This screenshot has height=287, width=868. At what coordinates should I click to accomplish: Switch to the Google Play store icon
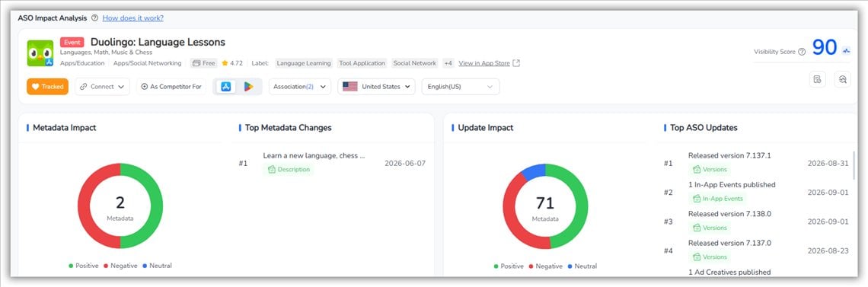point(248,87)
